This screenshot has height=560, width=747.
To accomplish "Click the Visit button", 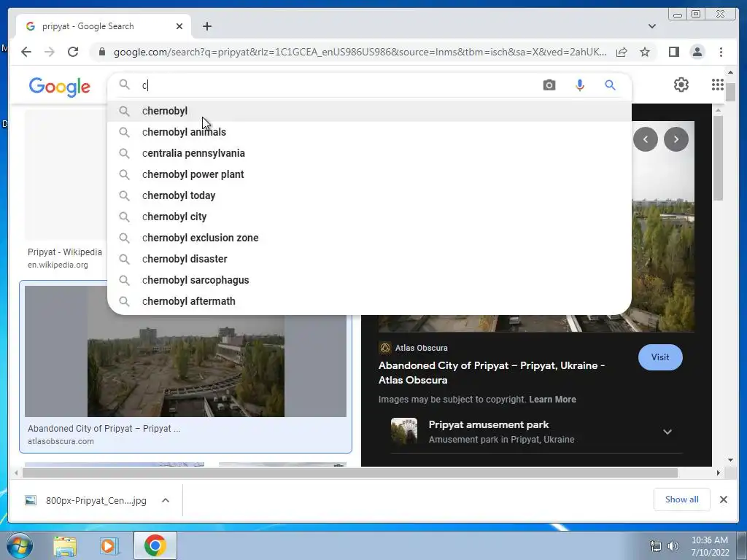I will click(660, 357).
